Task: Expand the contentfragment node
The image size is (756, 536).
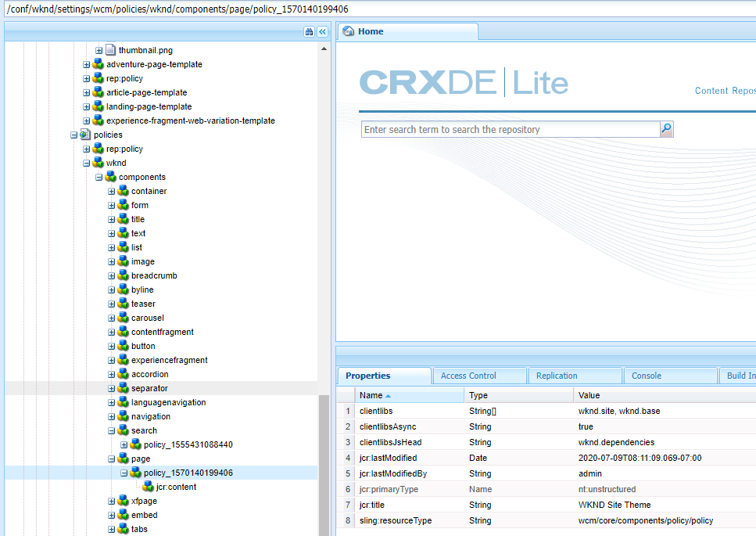Action: 111,333
